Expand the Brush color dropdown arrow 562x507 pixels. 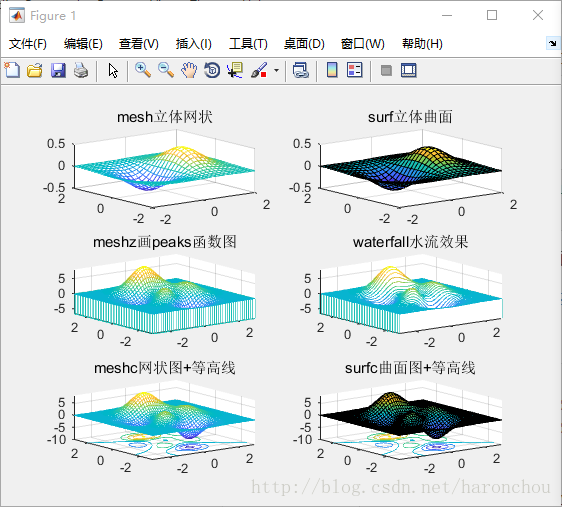coord(276,70)
